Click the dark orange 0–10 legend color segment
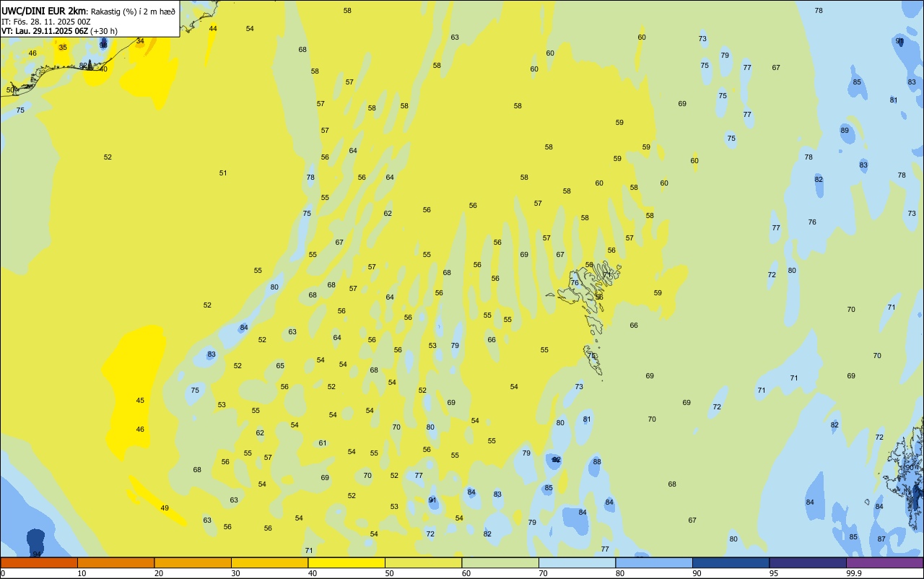 (x=39, y=562)
